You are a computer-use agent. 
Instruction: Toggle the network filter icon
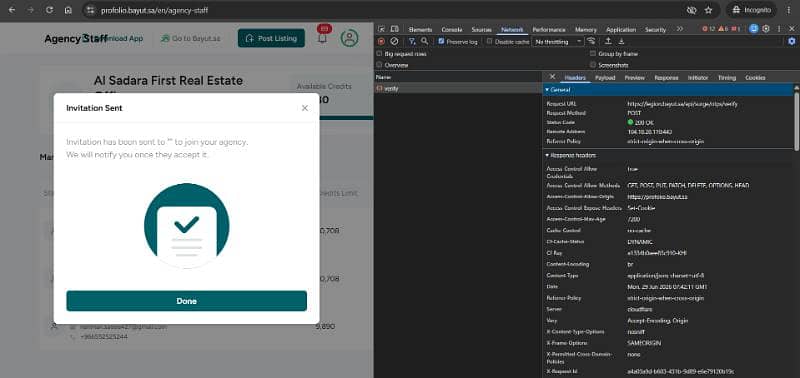pyautogui.click(x=412, y=41)
